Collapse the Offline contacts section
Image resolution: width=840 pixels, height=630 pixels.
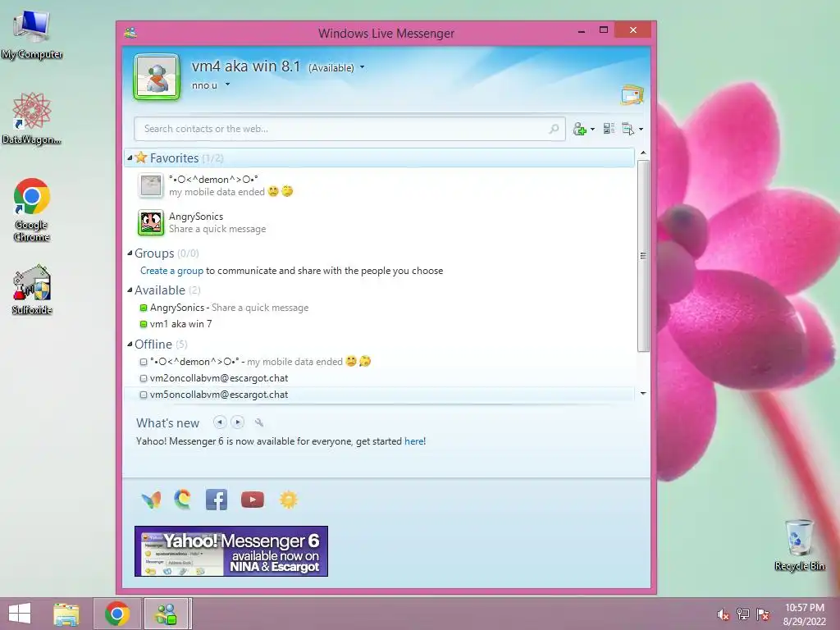(130, 344)
